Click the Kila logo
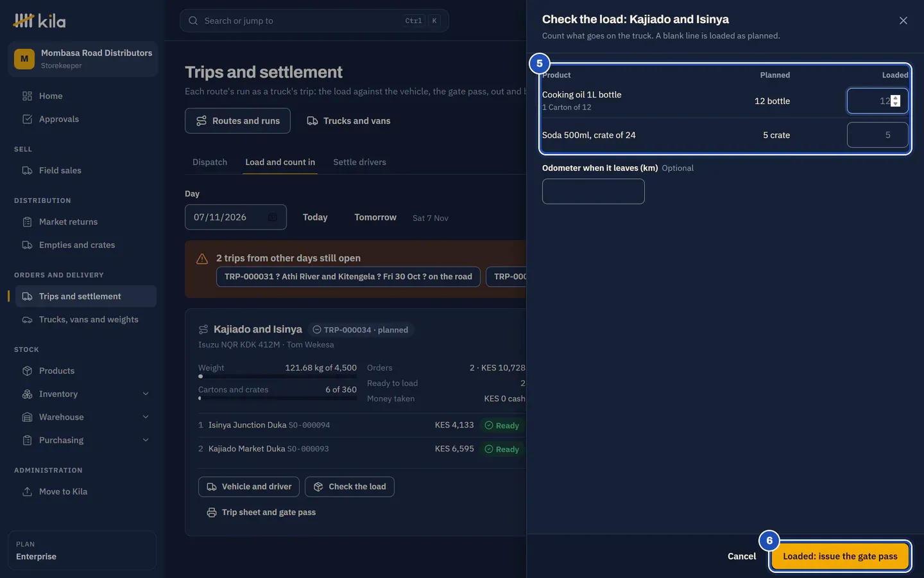Viewport: 924px width, 578px height. tap(39, 21)
